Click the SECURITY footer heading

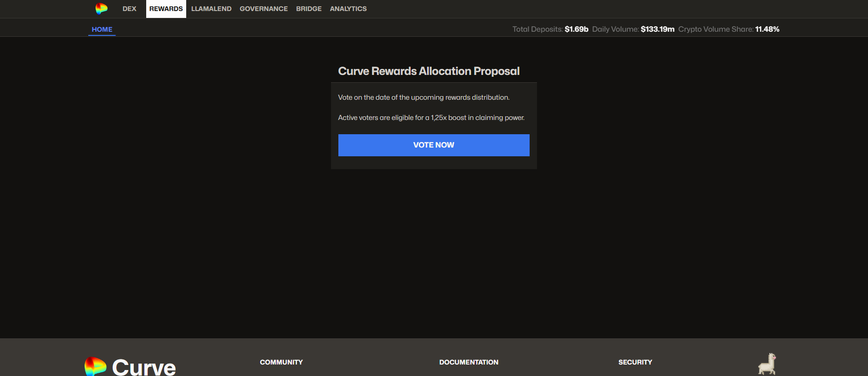point(635,362)
